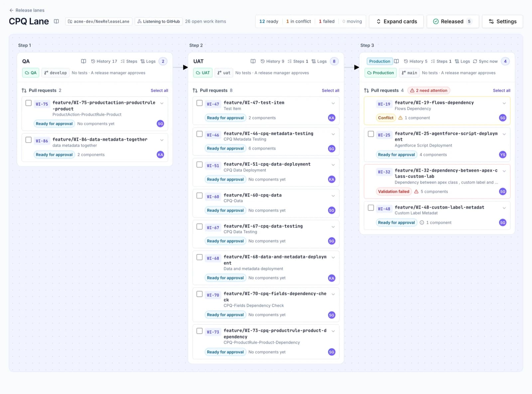Click the back arrow beside Release lanes
Viewport: 532px width, 394px height.
coord(11,10)
